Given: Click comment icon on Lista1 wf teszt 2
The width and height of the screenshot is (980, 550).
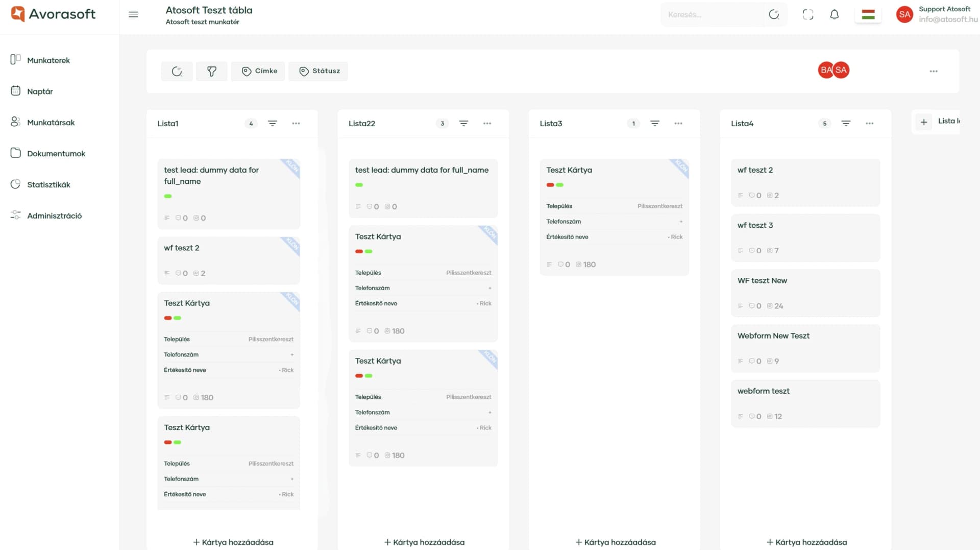Looking at the screenshot, I should (178, 273).
